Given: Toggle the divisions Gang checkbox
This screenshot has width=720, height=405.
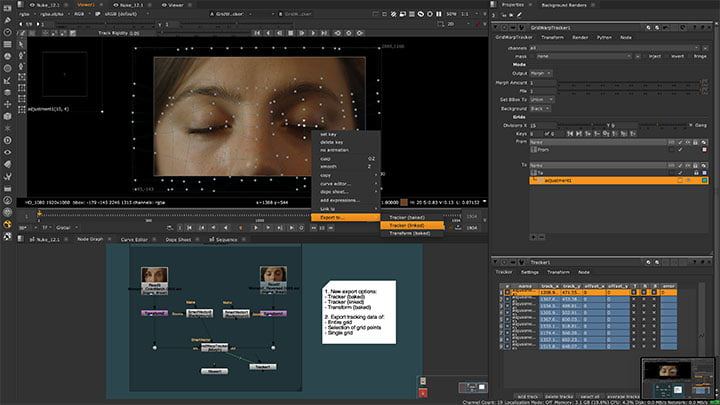Looking at the screenshot, I should [x=688, y=125].
